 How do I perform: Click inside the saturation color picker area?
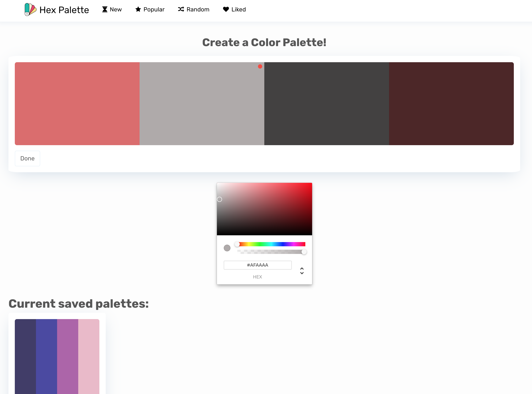pyautogui.click(x=264, y=209)
